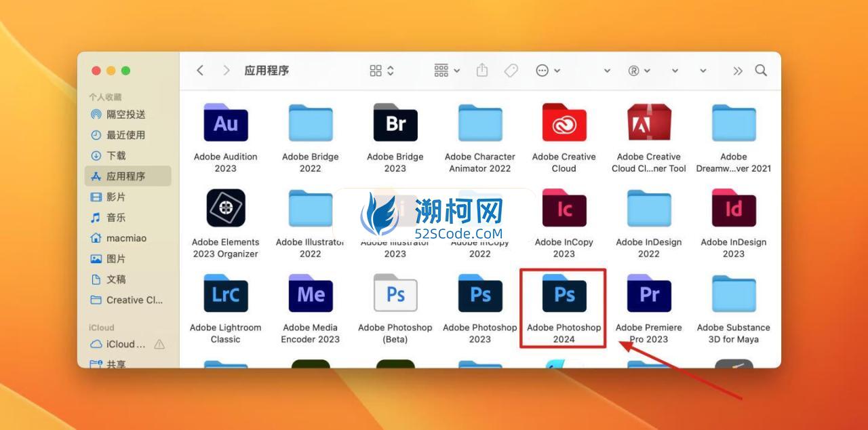Select the Adobe Photoshop 2023 folder
This screenshot has height=430, width=868.
point(480,294)
